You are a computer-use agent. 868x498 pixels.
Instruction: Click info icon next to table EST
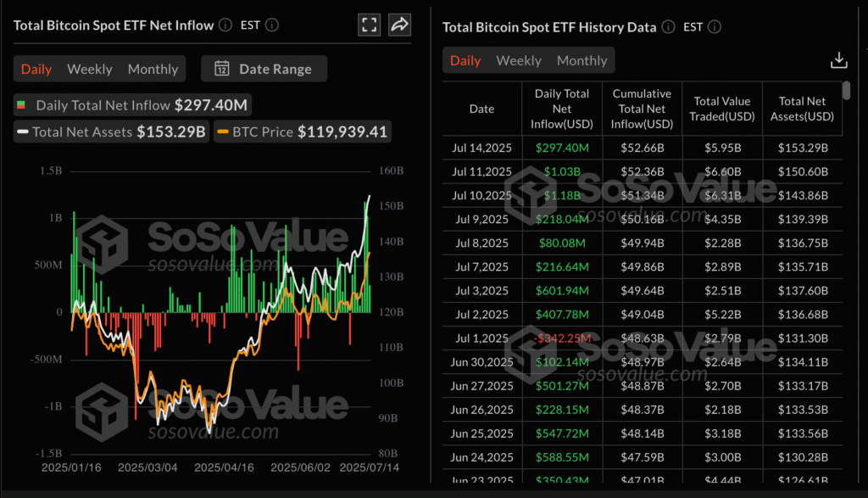pos(715,27)
